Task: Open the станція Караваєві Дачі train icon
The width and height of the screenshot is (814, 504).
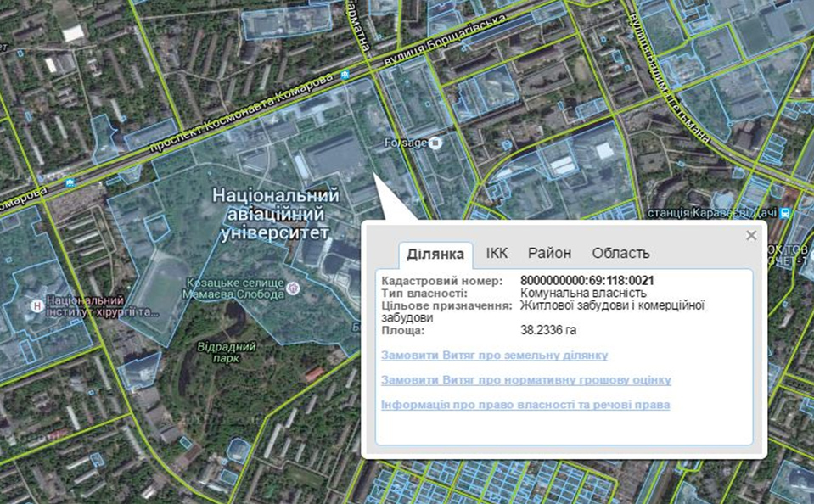Action: click(x=787, y=213)
